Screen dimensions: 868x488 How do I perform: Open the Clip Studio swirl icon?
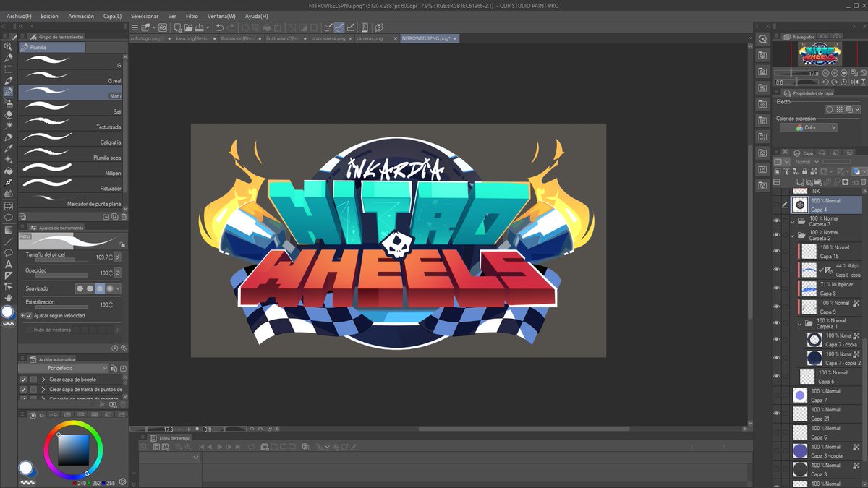[163, 27]
